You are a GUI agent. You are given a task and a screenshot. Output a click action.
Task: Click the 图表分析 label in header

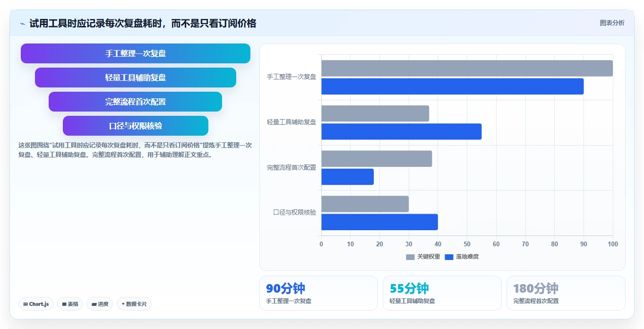(612, 23)
